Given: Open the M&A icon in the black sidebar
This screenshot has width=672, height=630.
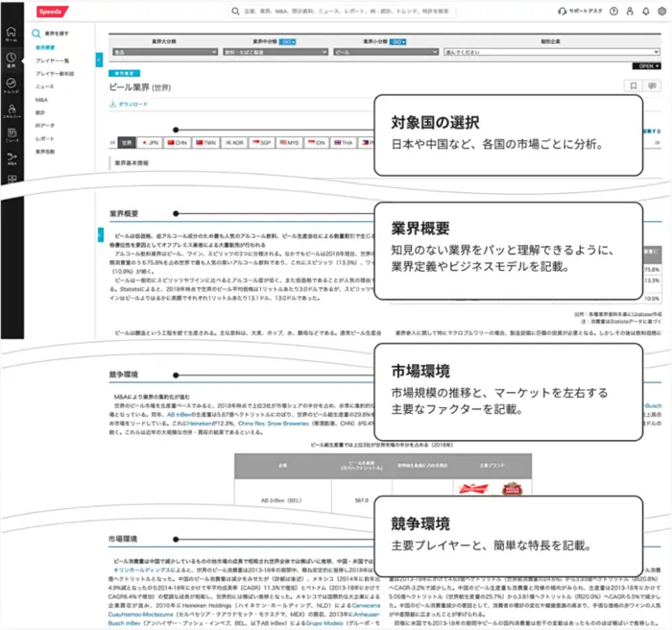Looking at the screenshot, I should click(12, 159).
